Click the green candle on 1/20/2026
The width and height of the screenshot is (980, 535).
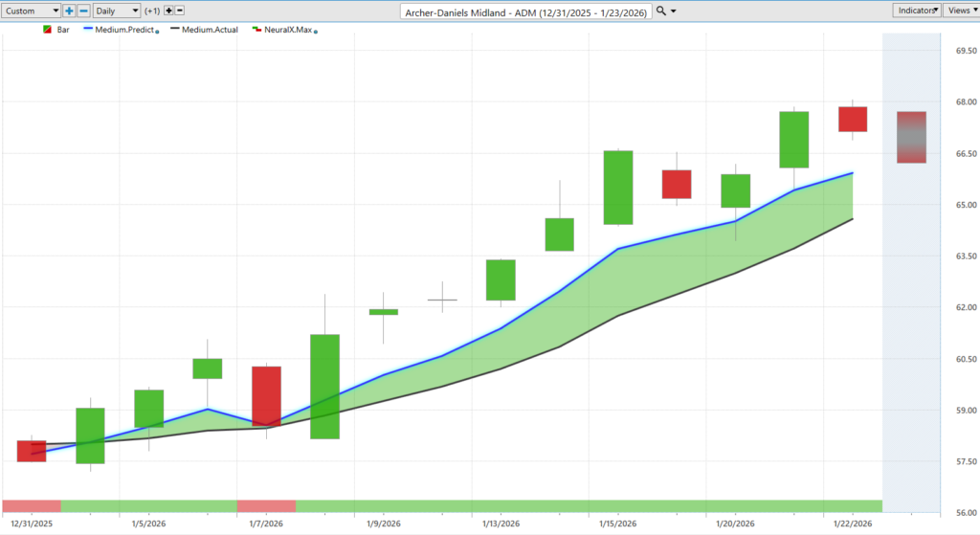coord(736,190)
